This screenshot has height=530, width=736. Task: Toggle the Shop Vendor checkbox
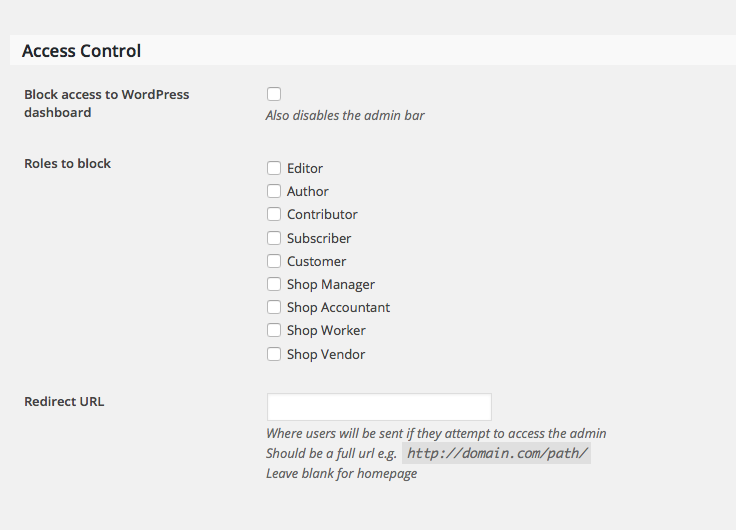click(274, 354)
